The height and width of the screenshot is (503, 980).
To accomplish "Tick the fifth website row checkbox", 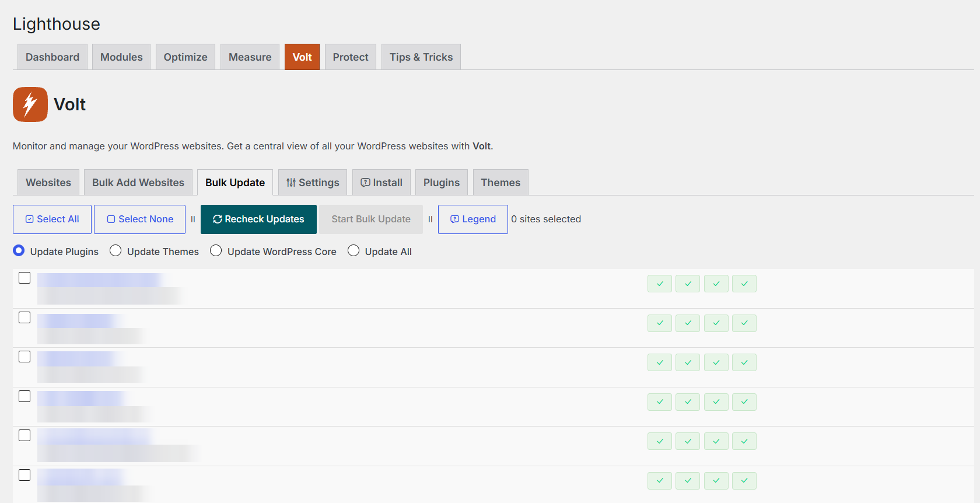I will (24, 435).
